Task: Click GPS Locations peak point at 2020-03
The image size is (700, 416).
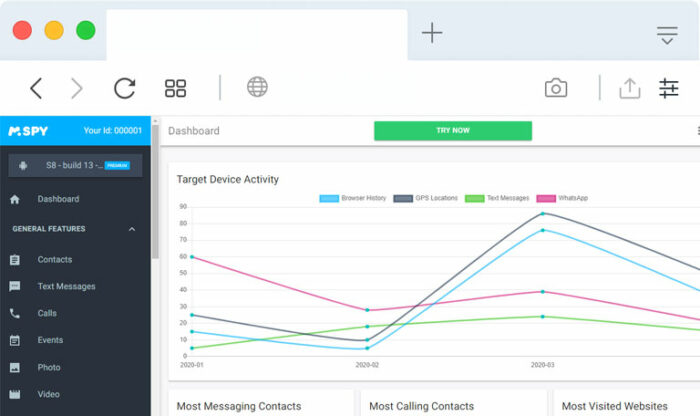Action: pos(543,214)
